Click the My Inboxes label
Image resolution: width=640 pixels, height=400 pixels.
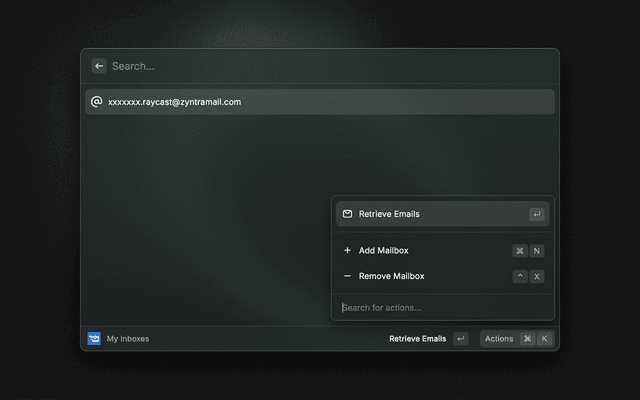click(x=128, y=339)
